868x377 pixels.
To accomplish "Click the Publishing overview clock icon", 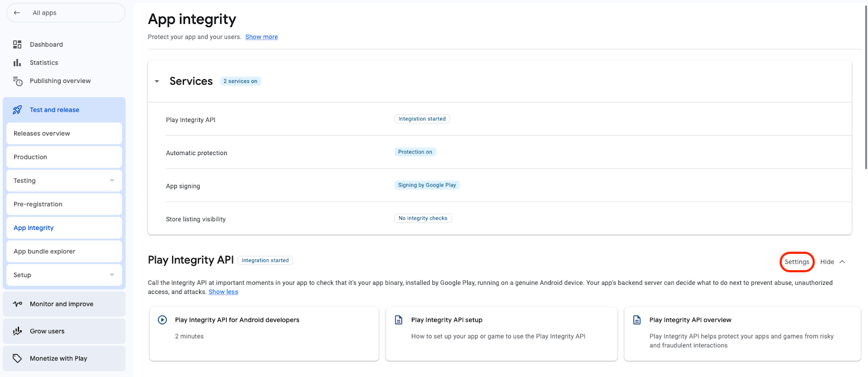I will tap(17, 81).
